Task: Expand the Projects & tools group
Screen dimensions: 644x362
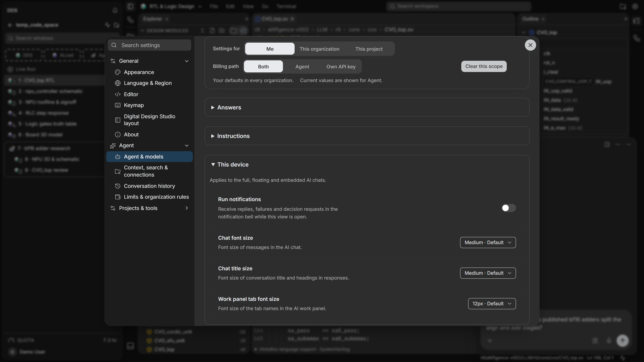Action: 149,208
